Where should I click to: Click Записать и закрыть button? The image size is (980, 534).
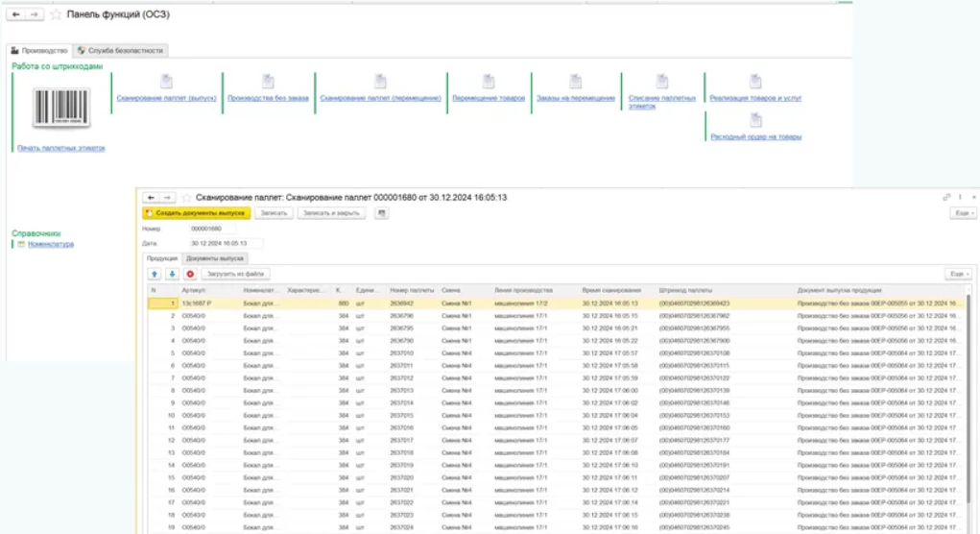(331, 212)
